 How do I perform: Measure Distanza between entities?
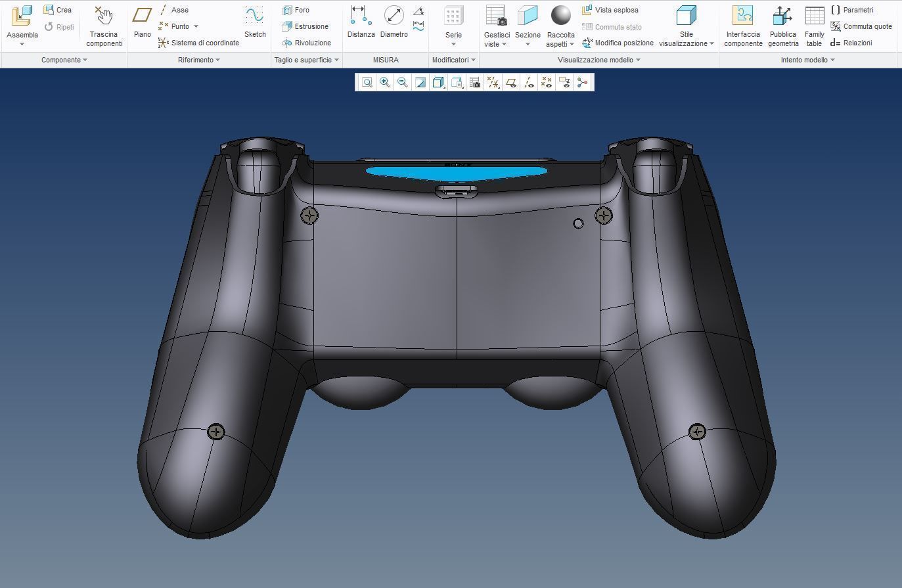point(361,22)
